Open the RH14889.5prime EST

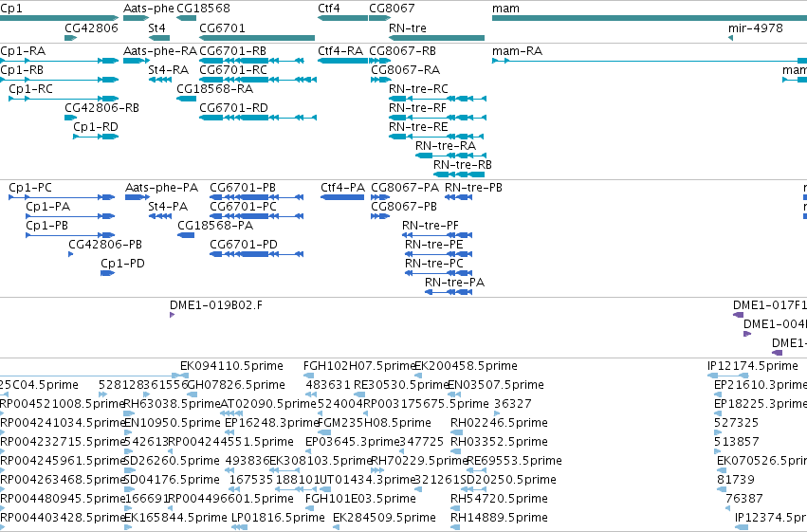455,527
